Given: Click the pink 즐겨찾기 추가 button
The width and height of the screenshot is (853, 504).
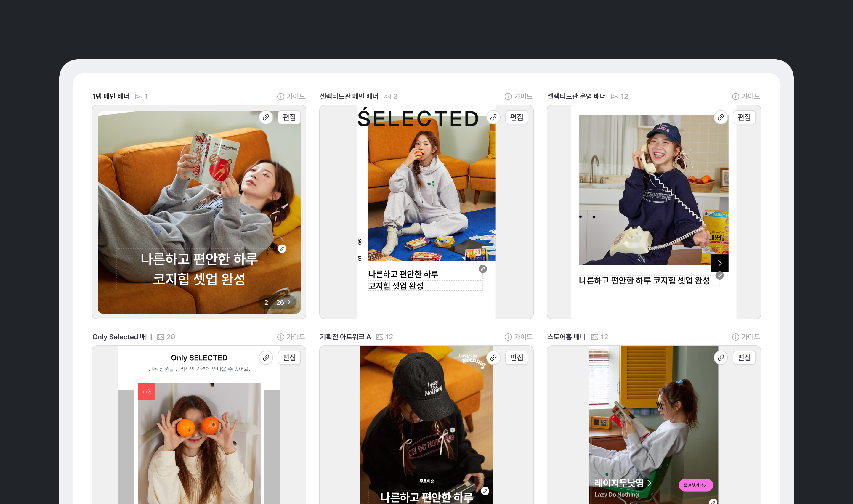Looking at the screenshot, I should (x=696, y=485).
